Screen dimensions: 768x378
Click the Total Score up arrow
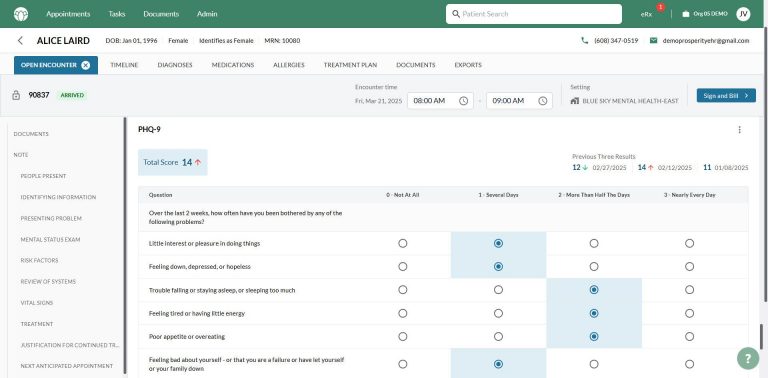pos(198,162)
